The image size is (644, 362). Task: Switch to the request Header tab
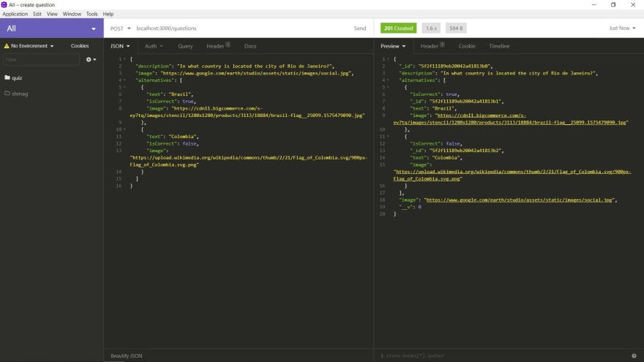(x=218, y=46)
